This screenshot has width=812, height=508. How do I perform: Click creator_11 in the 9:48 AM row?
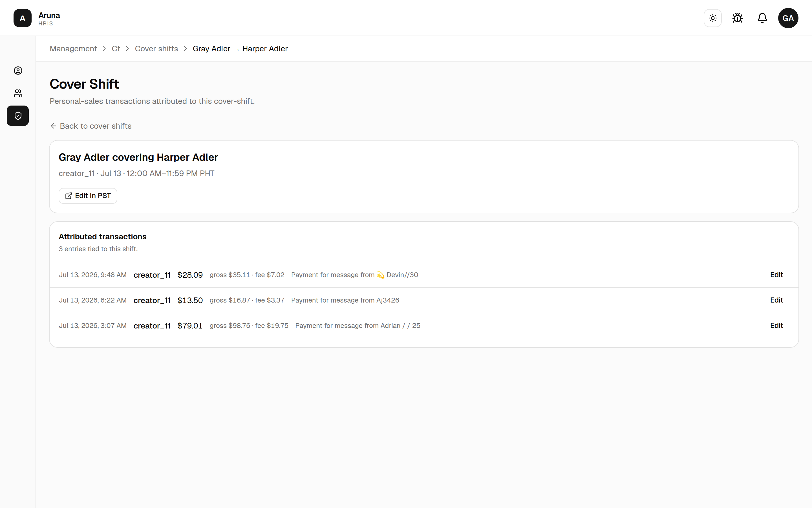(152, 275)
